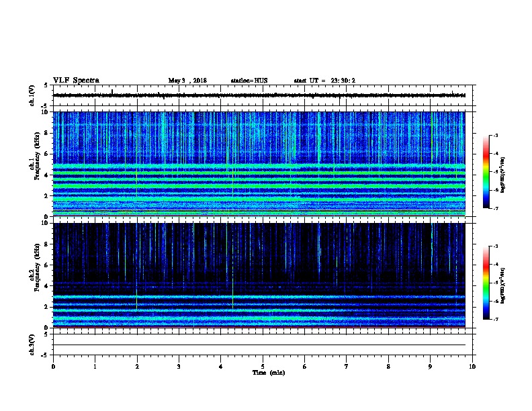Click the ch.2 spectrogram panel
This screenshot has width=532, height=411.
[259, 275]
